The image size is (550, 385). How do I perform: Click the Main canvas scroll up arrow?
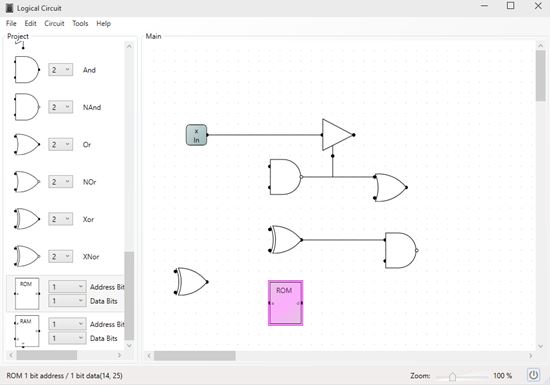540,45
